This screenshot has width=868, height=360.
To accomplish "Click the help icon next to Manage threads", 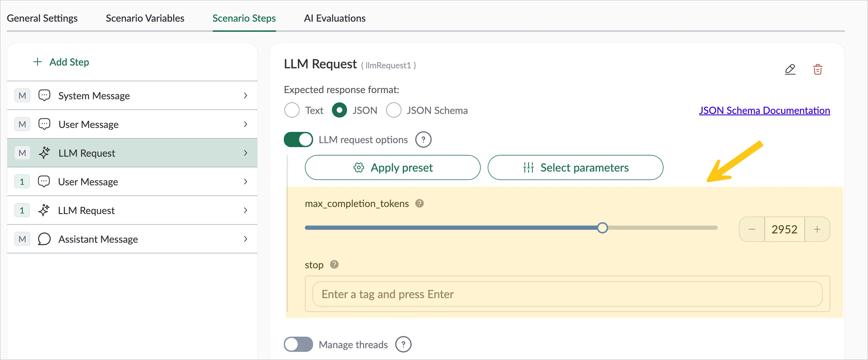I will pyautogui.click(x=403, y=345).
